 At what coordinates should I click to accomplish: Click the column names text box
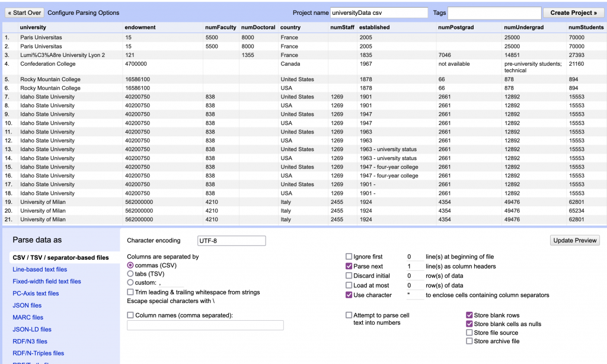coord(205,325)
